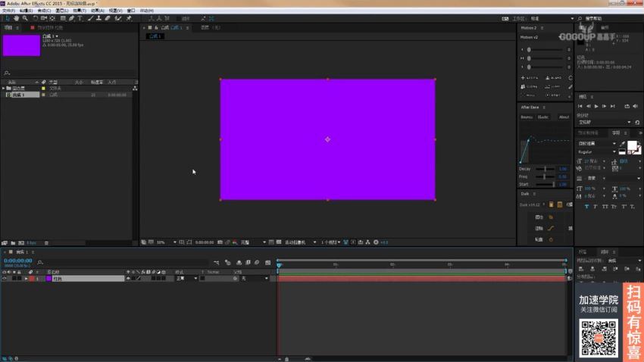Image resolution: width=644 pixels, height=362 pixels.
Task: Open the font family dropdown
Action: (597, 144)
